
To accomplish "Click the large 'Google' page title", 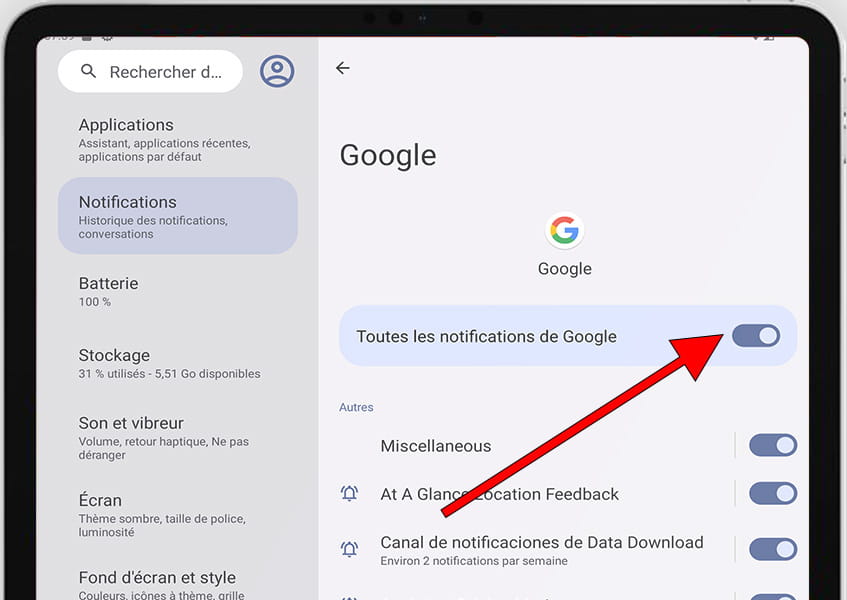I will (388, 156).
